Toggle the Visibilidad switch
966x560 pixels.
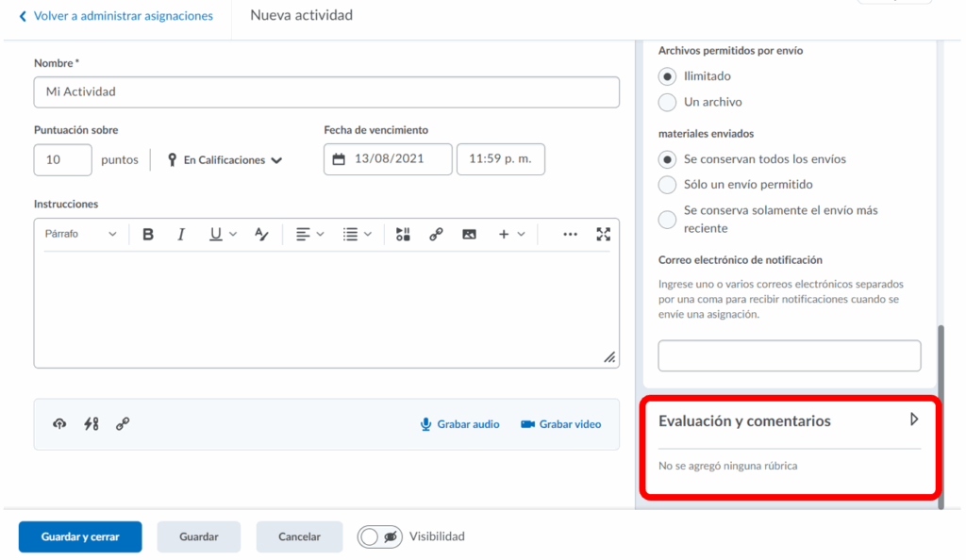pyautogui.click(x=379, y=536)
